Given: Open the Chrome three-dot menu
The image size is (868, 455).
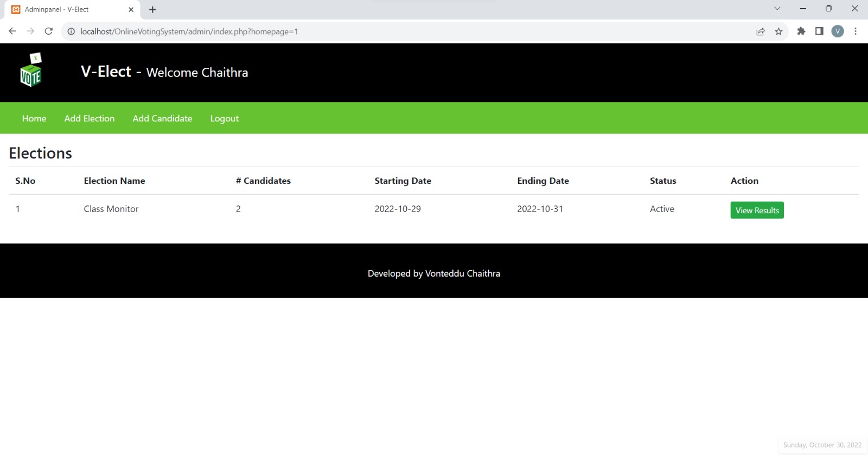Looking at the screenshot, I should [856, 31].
